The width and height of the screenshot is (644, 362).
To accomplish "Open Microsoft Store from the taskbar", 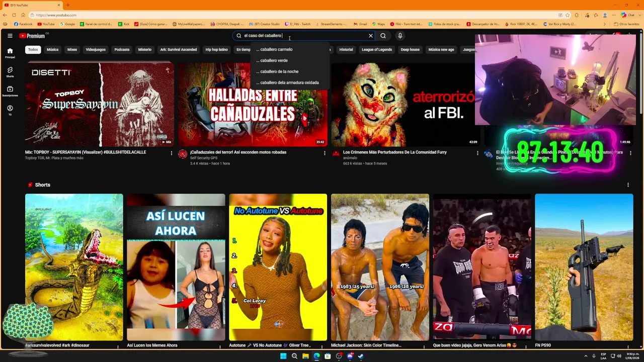I will 328,356.
